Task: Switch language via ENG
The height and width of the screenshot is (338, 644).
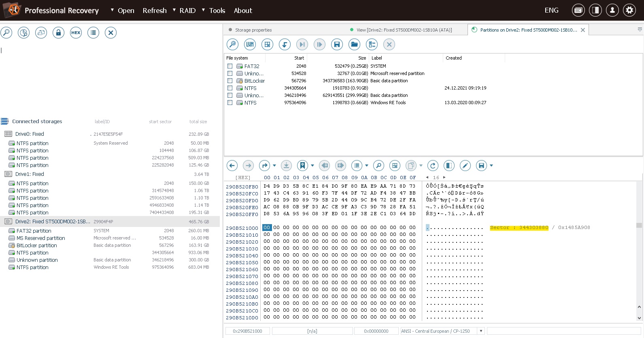Action: (x=551, y=11)
